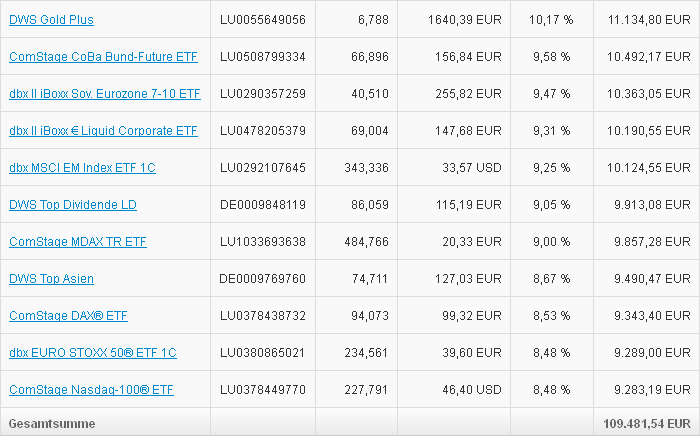
Task: Click the quantity 69,004
Action: 370,131
